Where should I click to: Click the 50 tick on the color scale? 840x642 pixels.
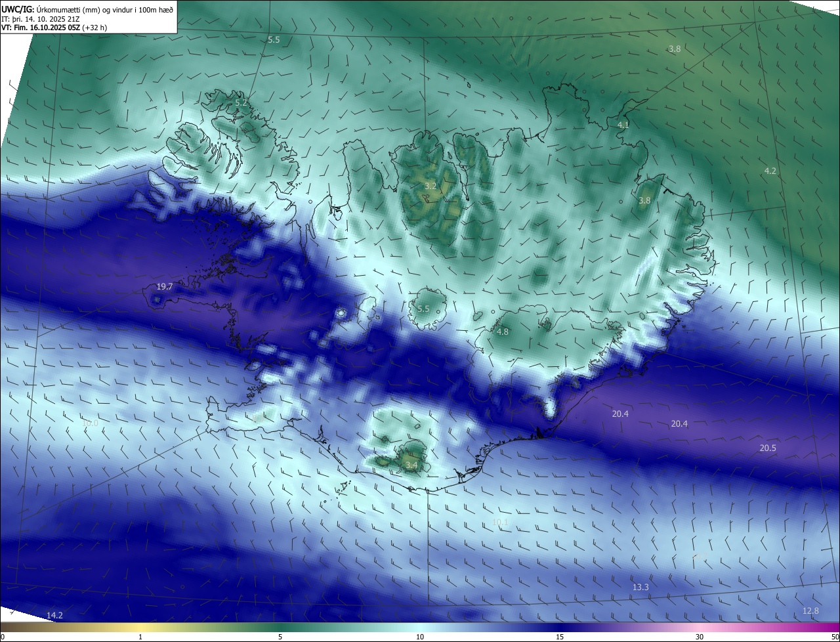(835, 637)
